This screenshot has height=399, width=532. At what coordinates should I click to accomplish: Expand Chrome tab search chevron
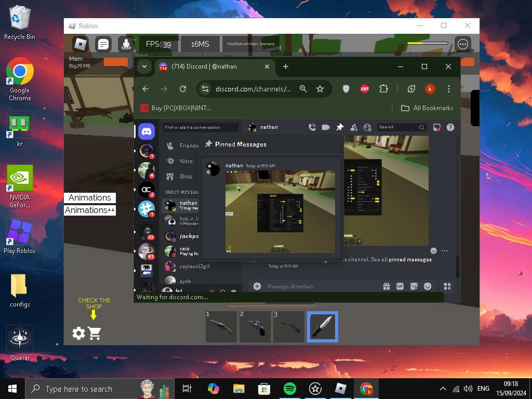coord(144,66)
